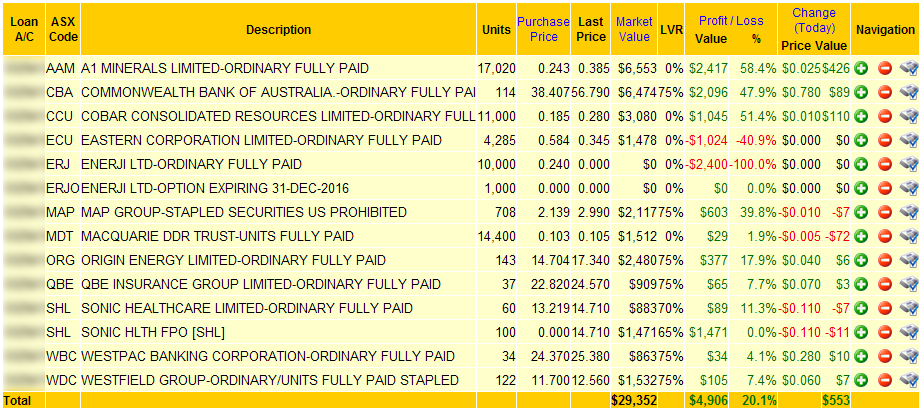Click MACQUARIE DDR TRUST-UNITS FULLY PAID
Image resolution: width=922 pixels, height=411 pixels.
(x=217, y=236)
